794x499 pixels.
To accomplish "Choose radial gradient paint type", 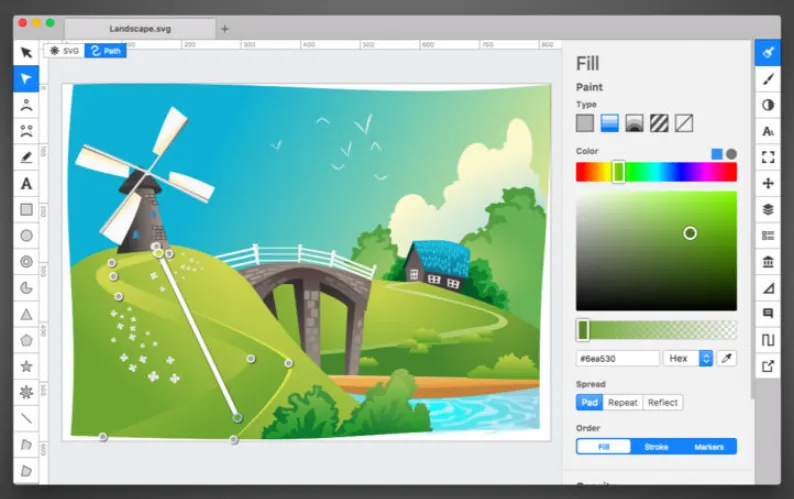I will pos(634,123).
